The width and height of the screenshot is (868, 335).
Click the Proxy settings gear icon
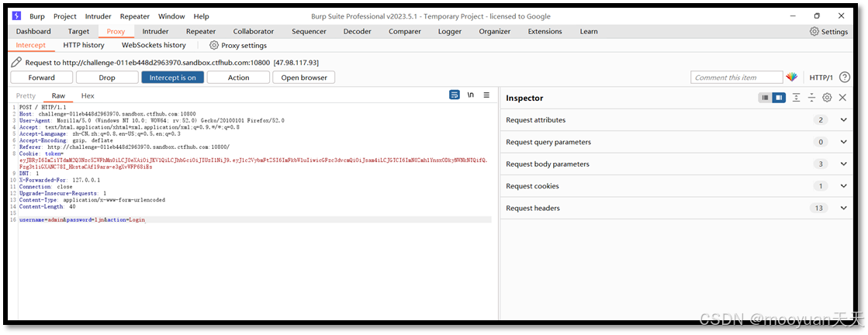click(x=213, y=46)
